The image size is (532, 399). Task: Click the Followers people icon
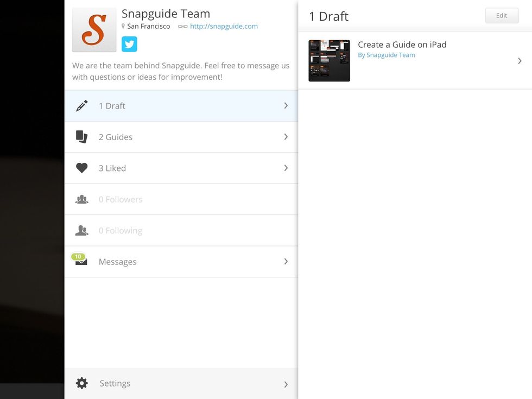[82, 199]
